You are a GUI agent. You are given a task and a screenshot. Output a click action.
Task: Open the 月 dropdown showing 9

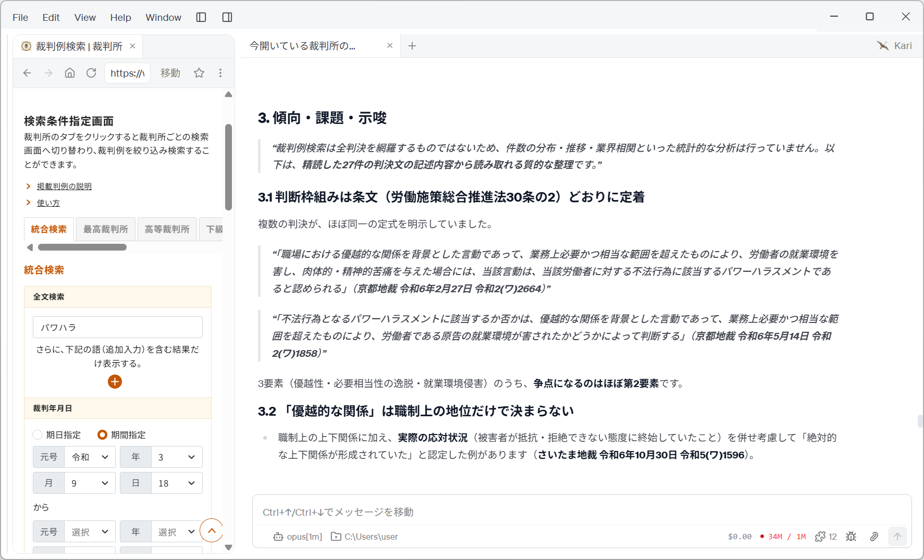90,483
